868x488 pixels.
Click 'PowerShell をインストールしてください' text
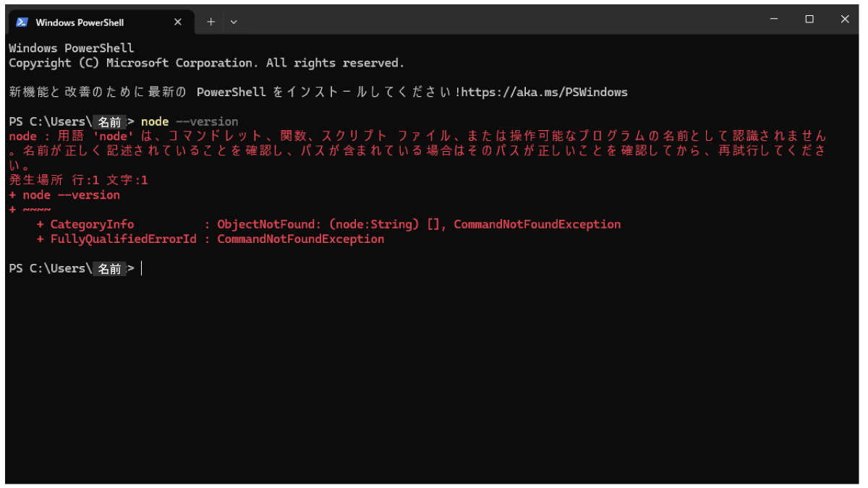[x=325, y=93]
